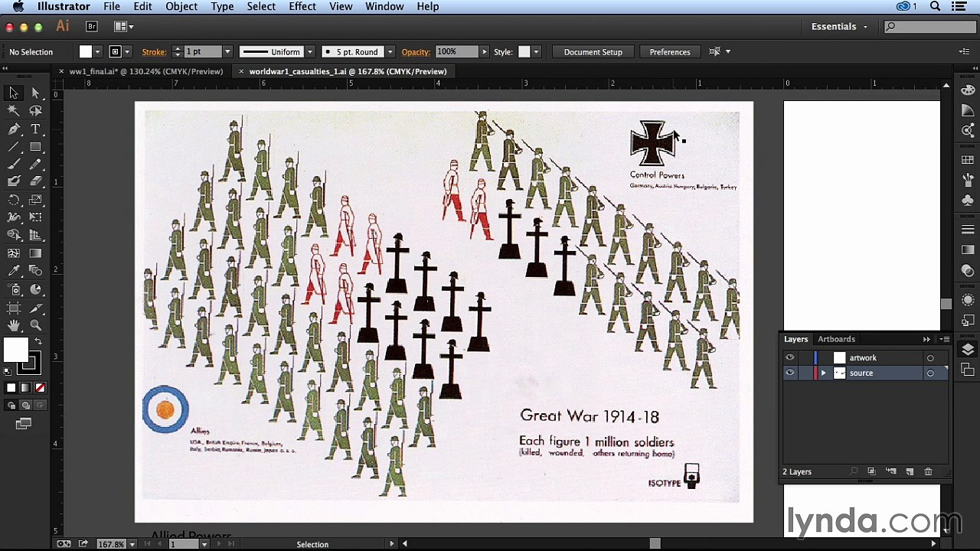Choose the Gradient tool
This screenshot has height=551, width=980.
[35, 253]
